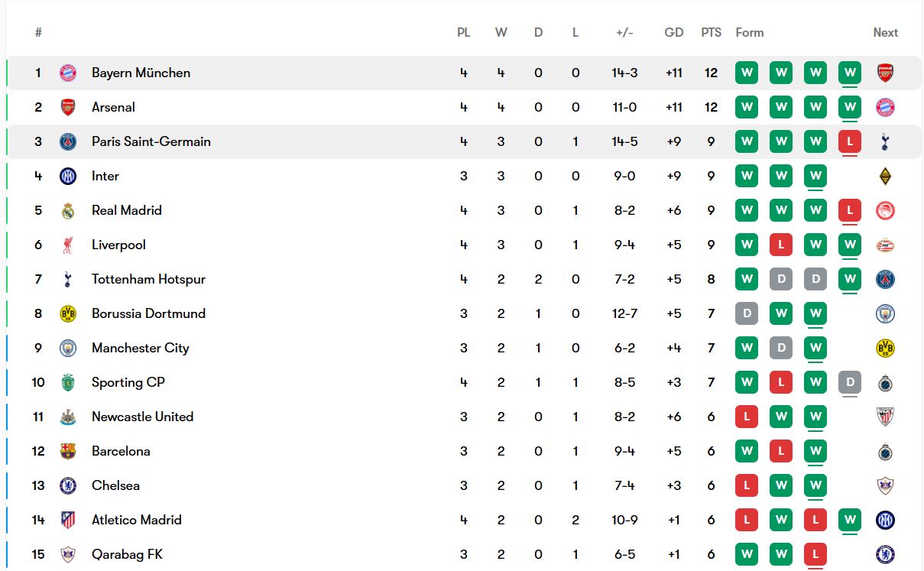Sort table by GD column header

click(673, 33)
